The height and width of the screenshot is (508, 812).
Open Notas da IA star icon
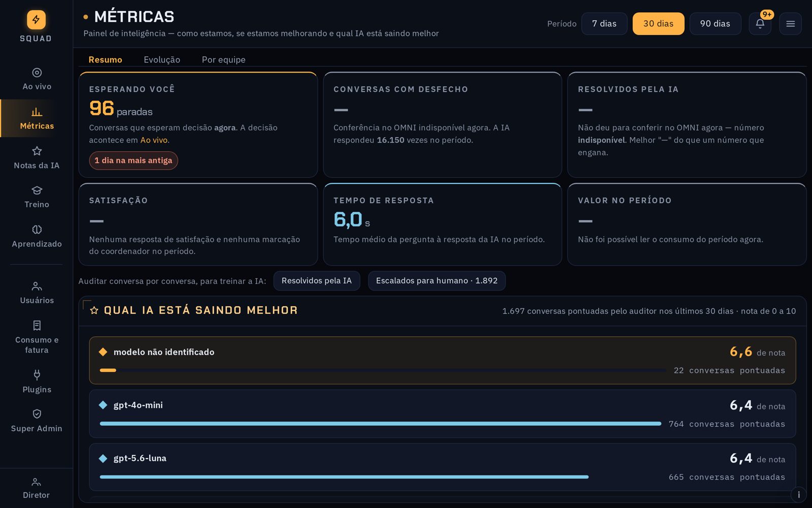pos(37,151)
